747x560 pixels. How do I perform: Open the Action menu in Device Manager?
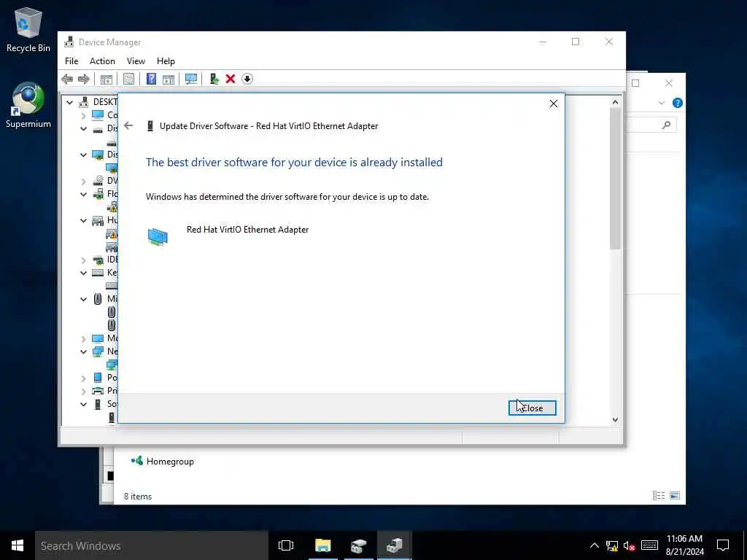click(102, 61)
